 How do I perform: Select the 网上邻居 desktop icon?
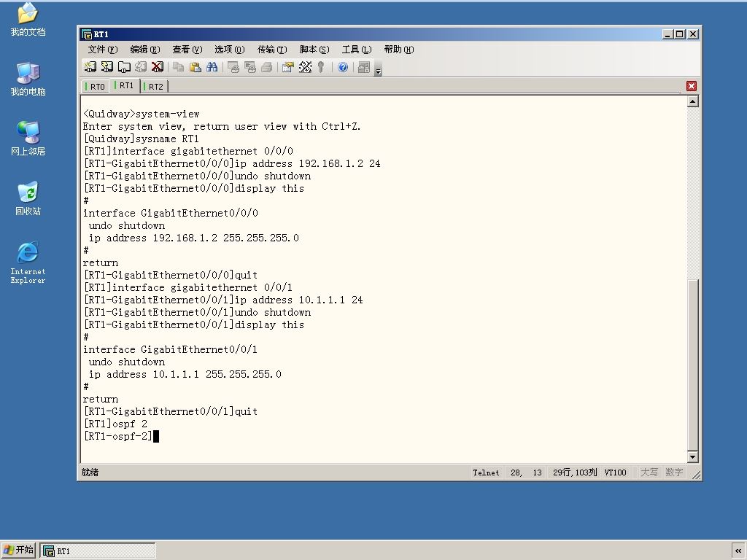click(x=28, y=139)
